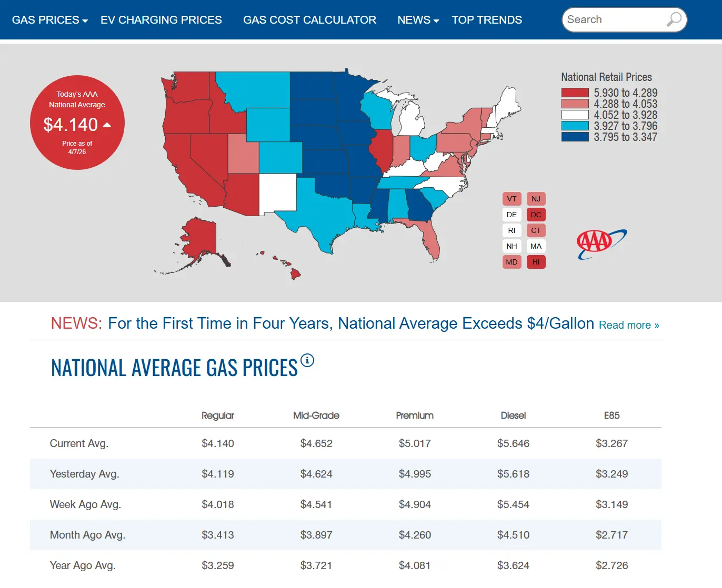Focus the Search input field
This screenshot has width=722, height=588.
click(614, 19)
